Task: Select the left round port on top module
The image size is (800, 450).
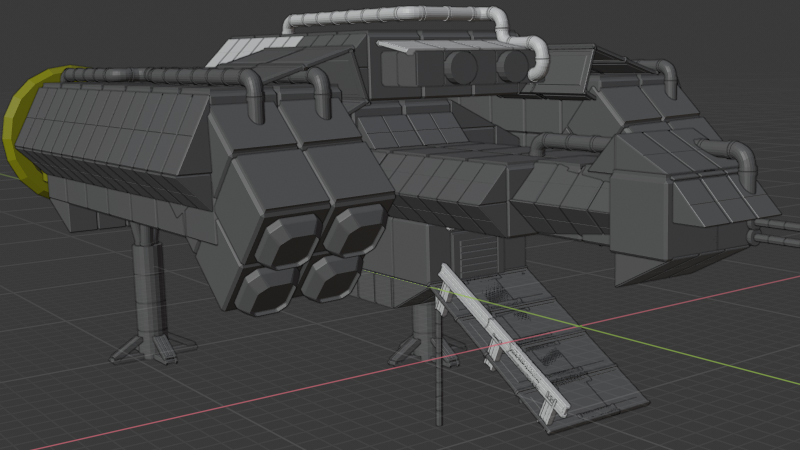Action: [461, 68]
